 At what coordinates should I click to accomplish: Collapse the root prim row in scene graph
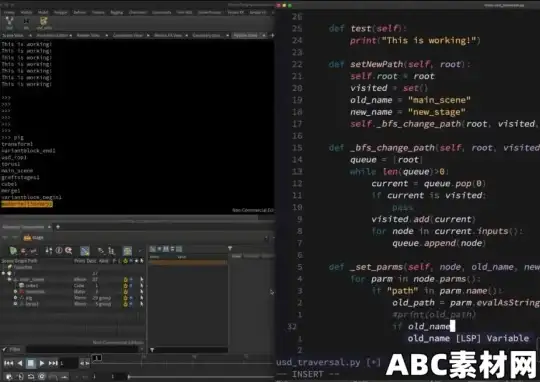(x=4, y=273)
